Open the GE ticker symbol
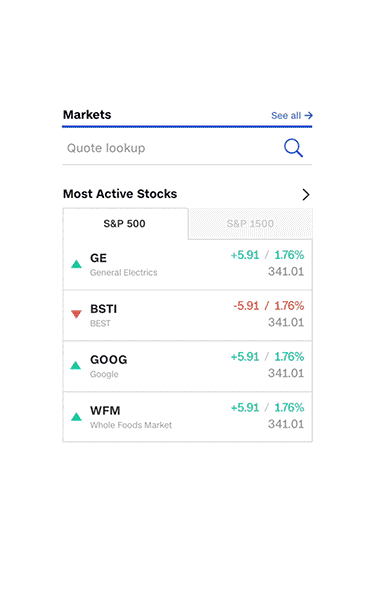The image size is (374, 600). pos(98,258)
